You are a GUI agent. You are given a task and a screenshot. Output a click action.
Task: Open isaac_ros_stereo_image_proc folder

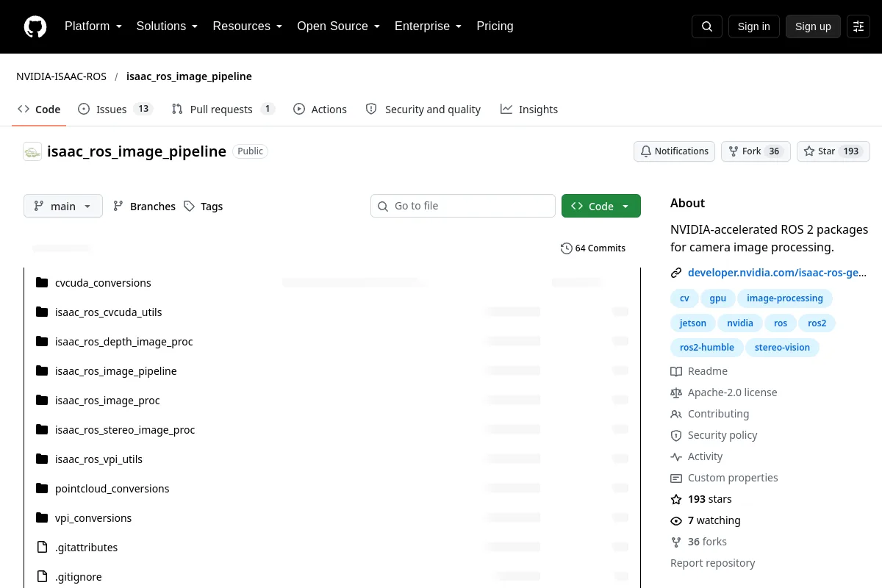pyautogui.click(x=125, y=430)
